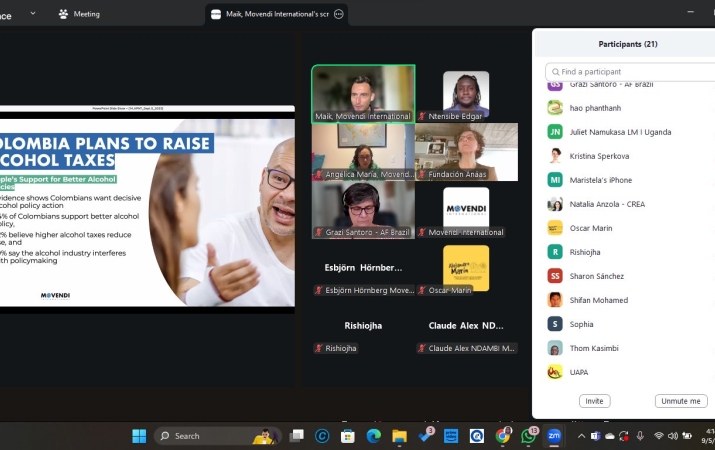Screen dimensions: 715x450
Task: Click muted mic icon on Rishiojha tile
Action: point(319,348)
